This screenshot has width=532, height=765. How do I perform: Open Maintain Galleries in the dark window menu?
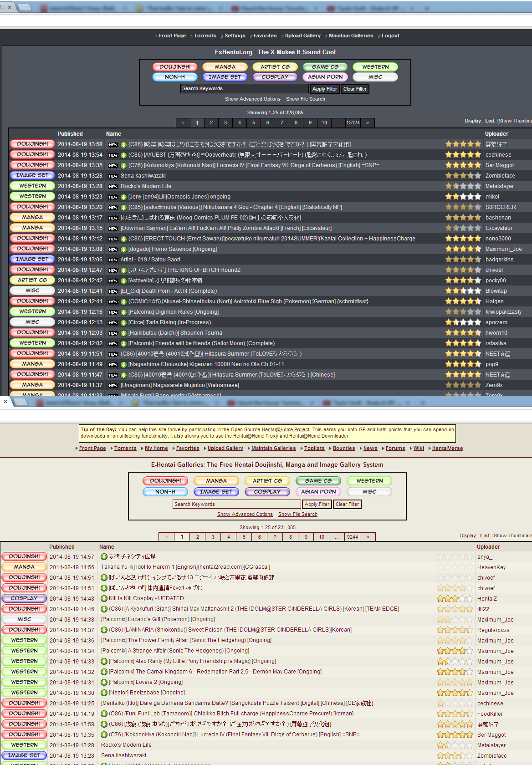click(351, 36)
